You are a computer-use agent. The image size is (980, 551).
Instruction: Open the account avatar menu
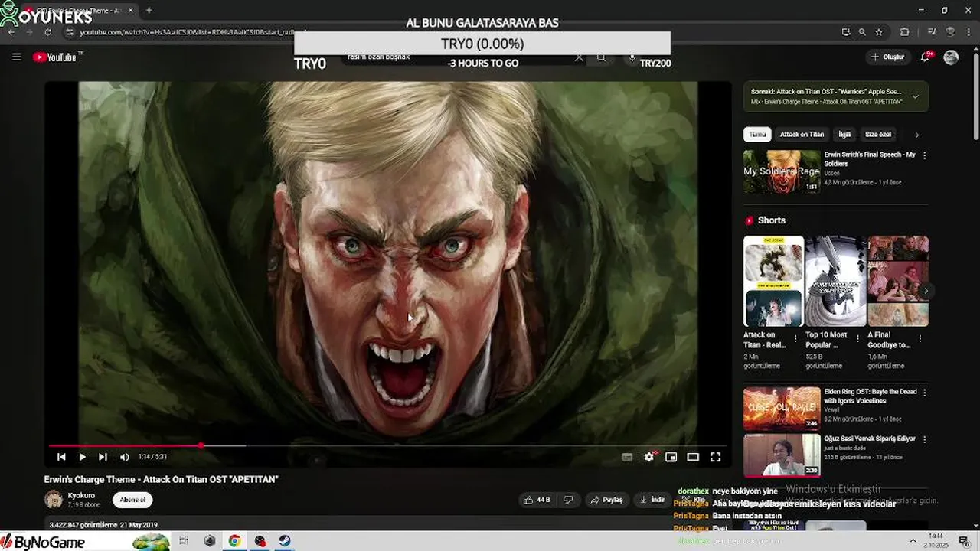(x=951, y=57)
